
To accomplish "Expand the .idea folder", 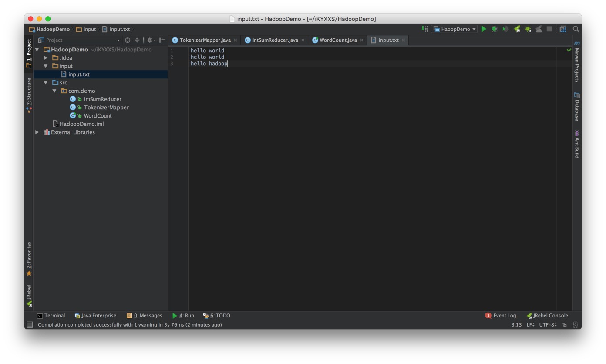I will [46, 58].
